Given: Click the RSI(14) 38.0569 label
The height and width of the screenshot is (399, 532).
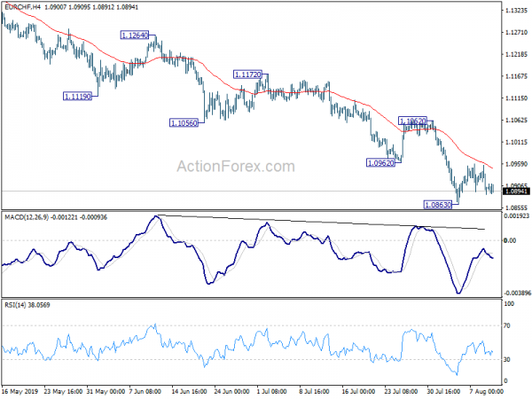Looking at the screenshot, I should (x=27, y=305).
